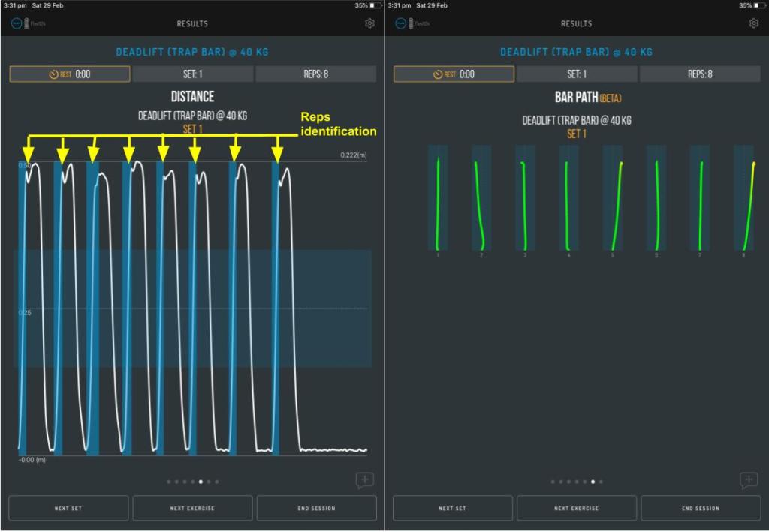Tap the page indicator dots on Bar Path screen
The height and width of the screenshot is (532, 769).
click(x=576, y=482)
